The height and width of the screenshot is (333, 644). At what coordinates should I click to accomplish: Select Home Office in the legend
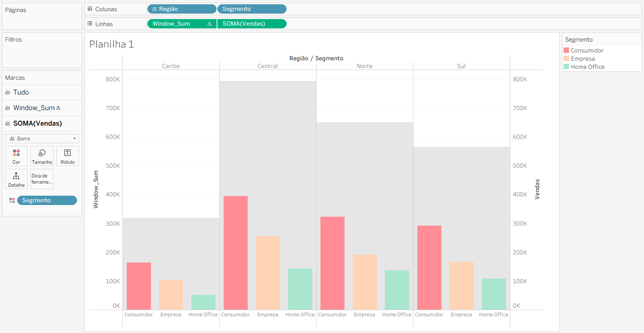pyautogui.click(x=587, y=67)
